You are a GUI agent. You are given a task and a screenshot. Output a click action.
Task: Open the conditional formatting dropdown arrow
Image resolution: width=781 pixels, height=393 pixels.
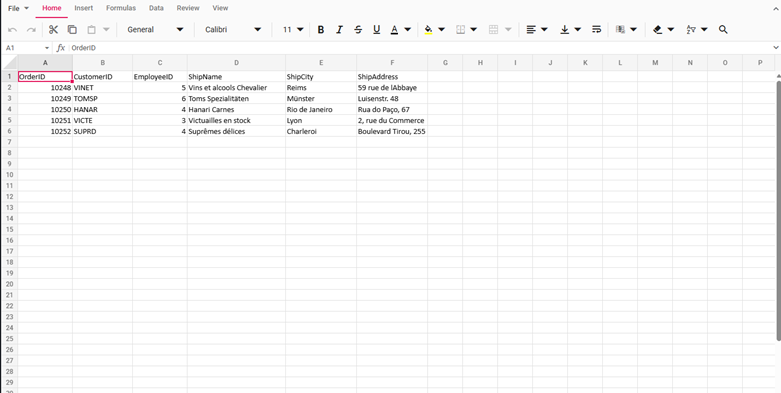[634, 29]
